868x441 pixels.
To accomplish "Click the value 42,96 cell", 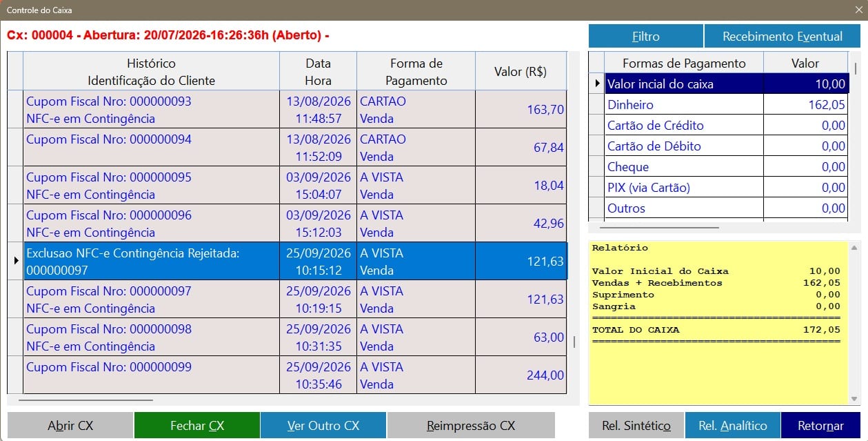I will pos(521,224).
